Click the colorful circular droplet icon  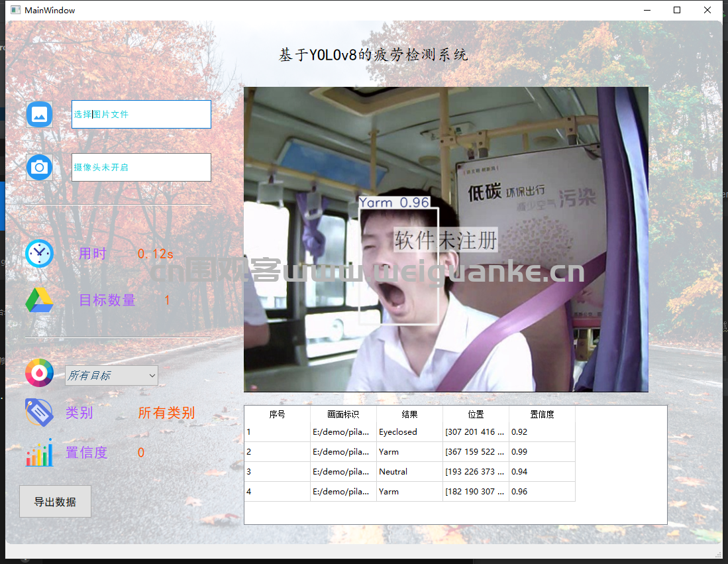[x=39, y=373]
